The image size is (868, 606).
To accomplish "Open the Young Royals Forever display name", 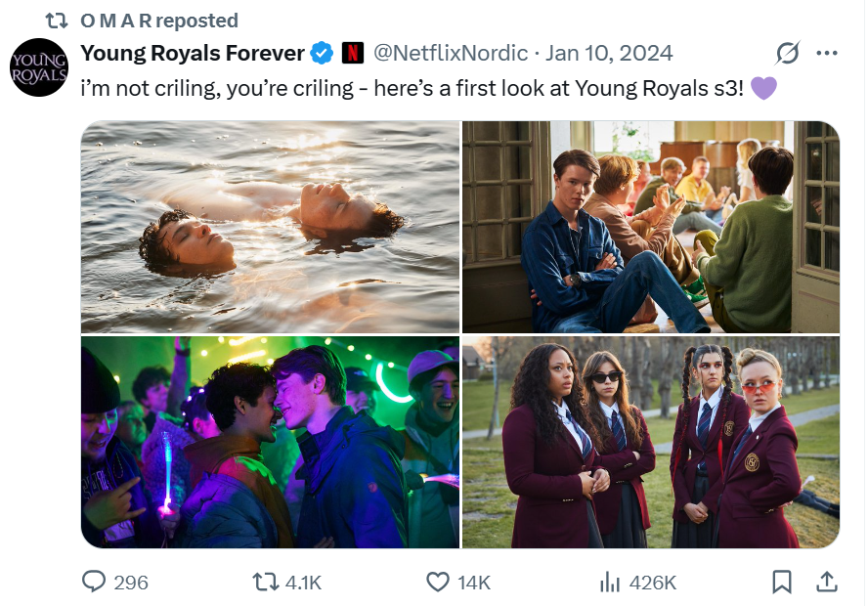I will coord(192,53).
